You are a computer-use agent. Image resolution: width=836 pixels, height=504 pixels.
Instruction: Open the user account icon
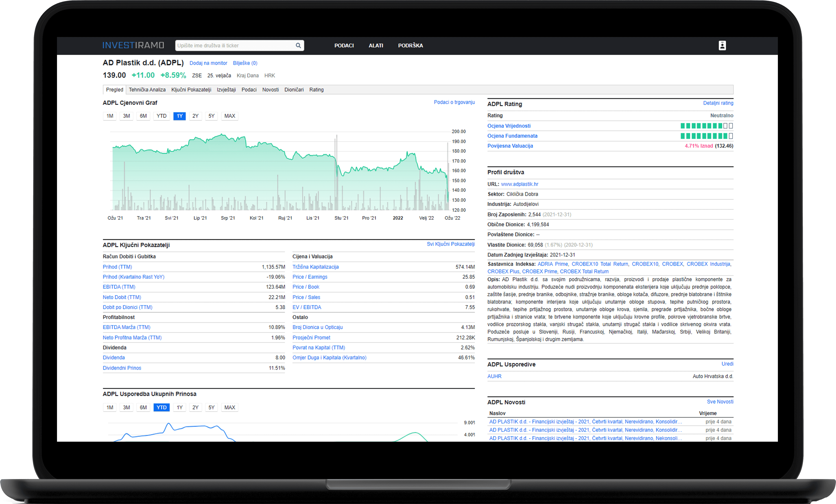(722, 45)
